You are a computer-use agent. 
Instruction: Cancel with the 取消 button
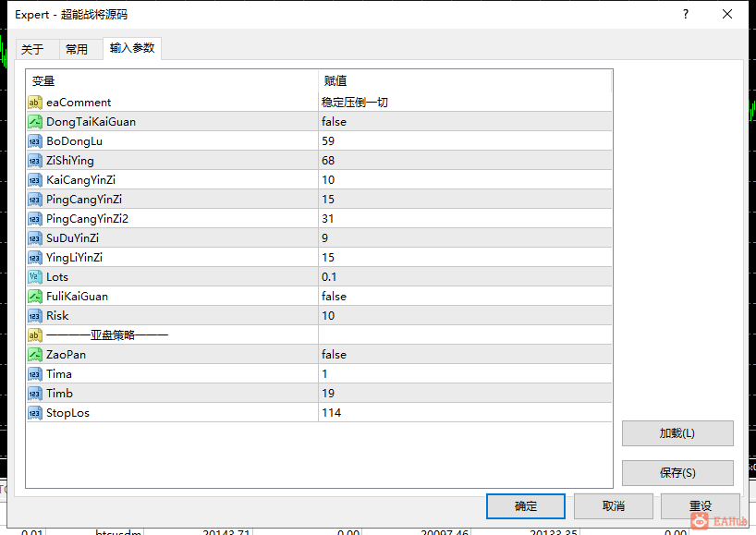(x=614, y=506)
